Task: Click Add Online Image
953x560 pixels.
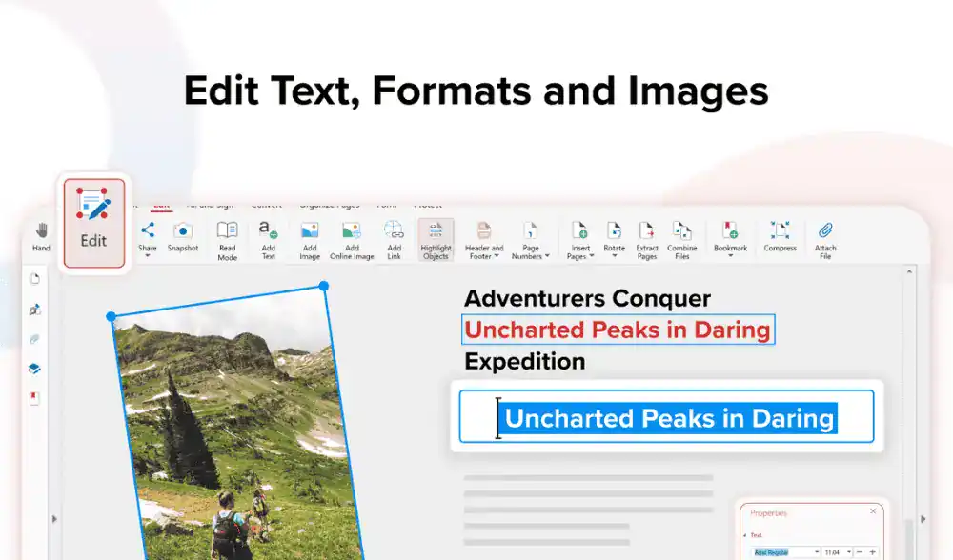Action: [x=352, y=240]
